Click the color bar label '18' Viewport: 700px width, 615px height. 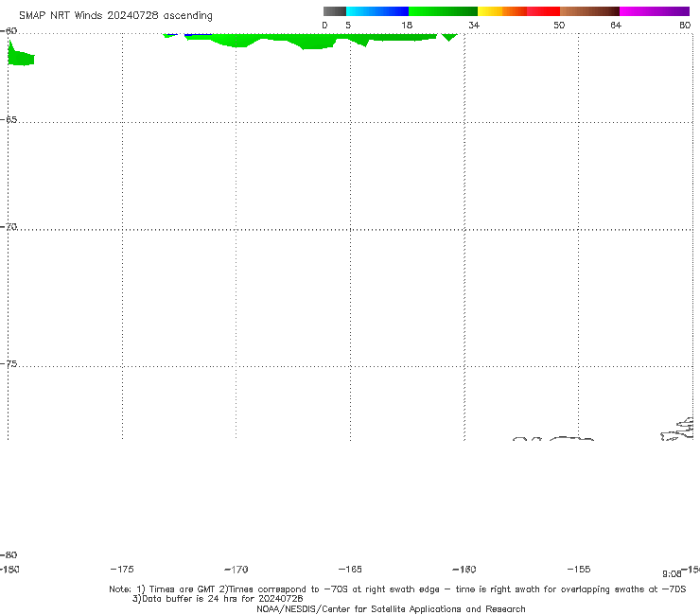(407, 25)
